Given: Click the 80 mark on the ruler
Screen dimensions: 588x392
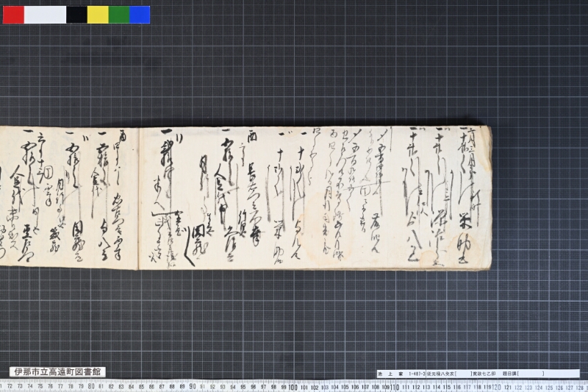Looking at the screenshot, I should pos(91,386).
